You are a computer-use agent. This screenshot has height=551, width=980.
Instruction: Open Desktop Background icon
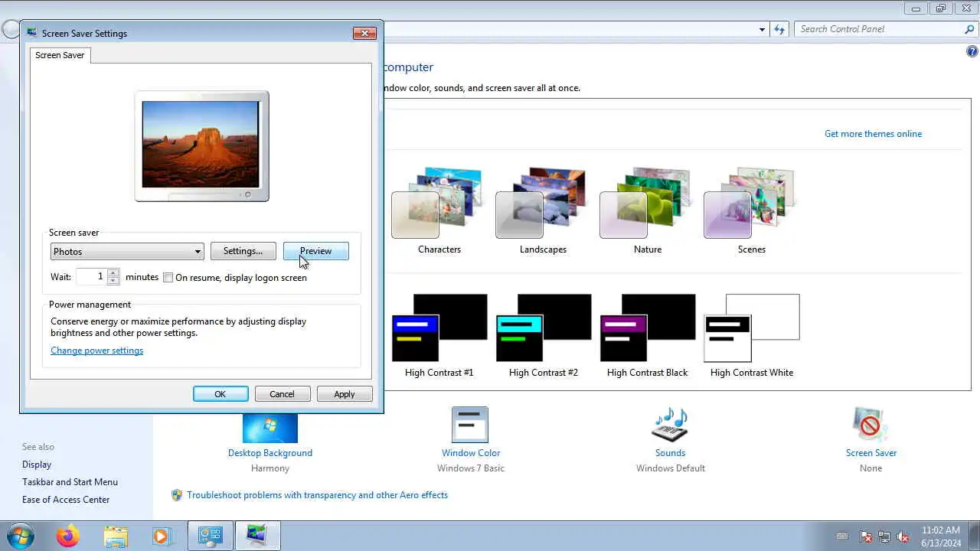pos(269,427)
